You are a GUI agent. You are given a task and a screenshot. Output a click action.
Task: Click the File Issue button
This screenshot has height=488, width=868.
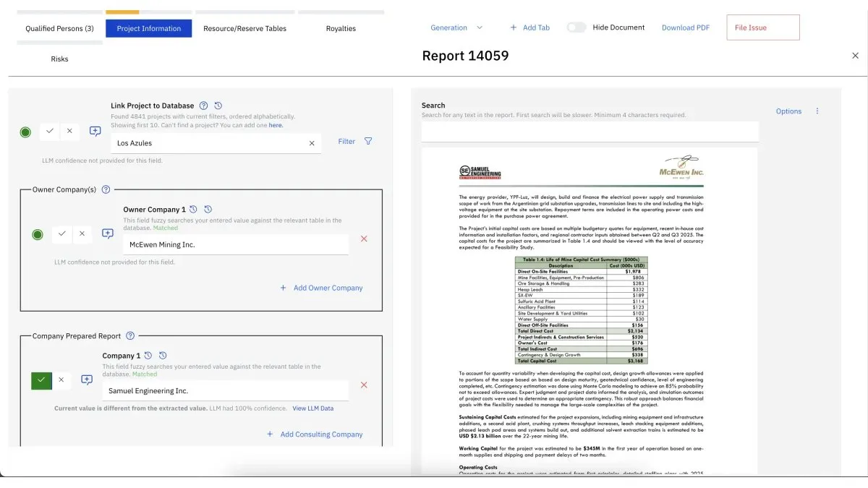[763, 27]
